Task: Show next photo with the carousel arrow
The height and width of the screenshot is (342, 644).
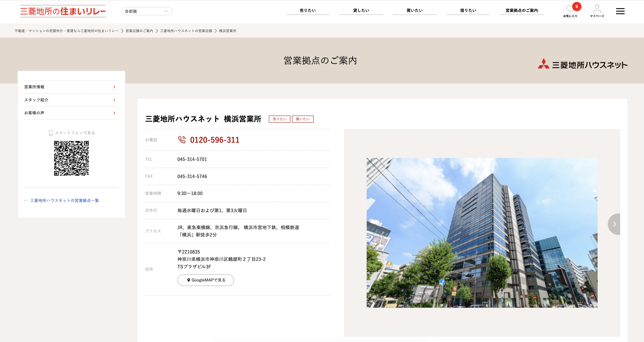Action: coord(614,224)
